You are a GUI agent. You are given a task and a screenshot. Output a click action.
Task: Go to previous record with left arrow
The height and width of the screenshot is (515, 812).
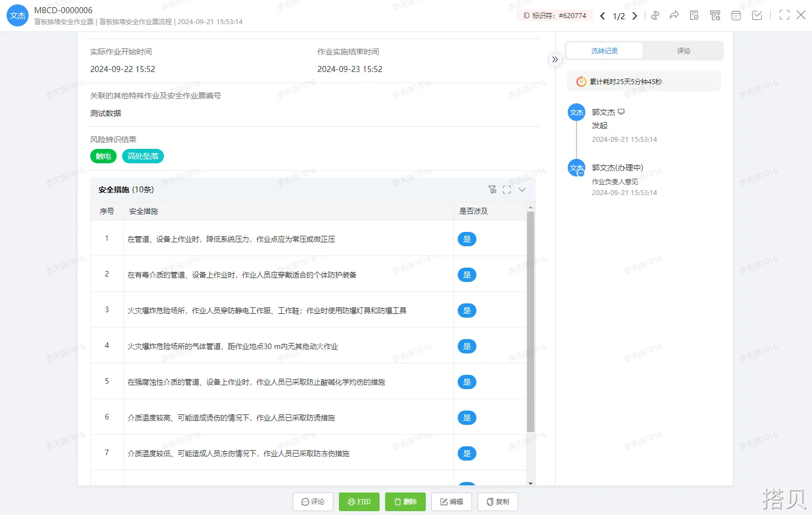(x=602, y=16)
